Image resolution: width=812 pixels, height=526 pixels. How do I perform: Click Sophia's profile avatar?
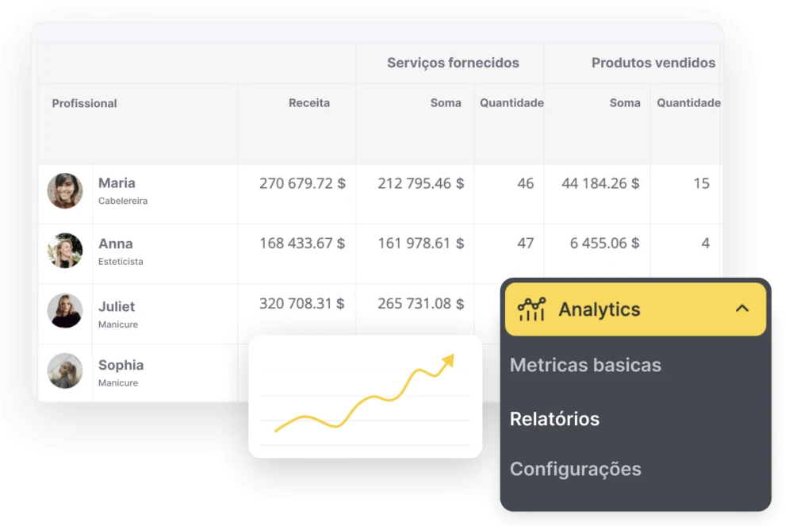click(65, 371)
